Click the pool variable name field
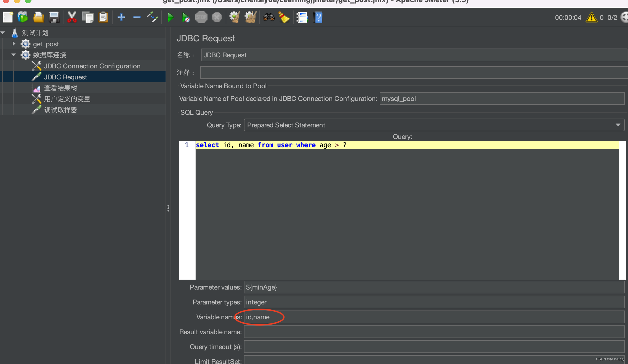628x364 pixels. [x=502, y=99]
